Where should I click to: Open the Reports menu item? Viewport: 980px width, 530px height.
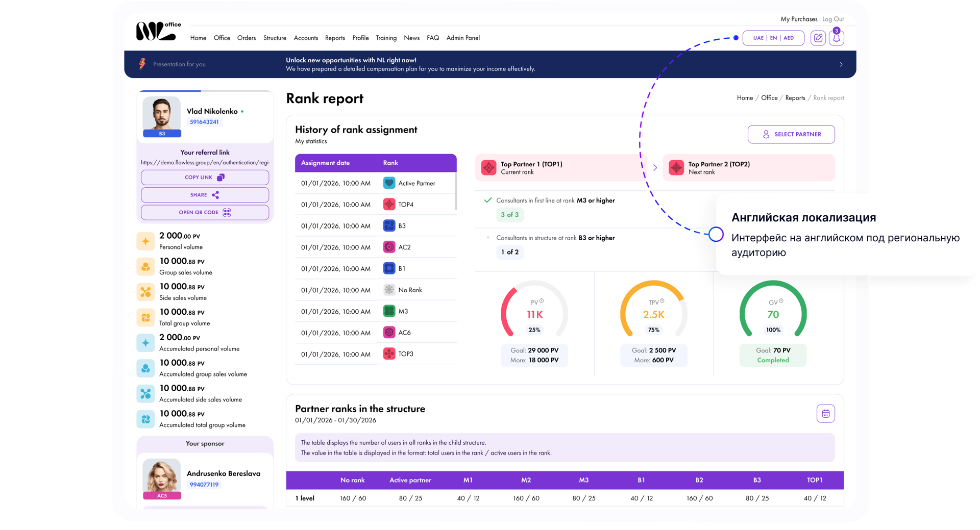coord(335,38)
